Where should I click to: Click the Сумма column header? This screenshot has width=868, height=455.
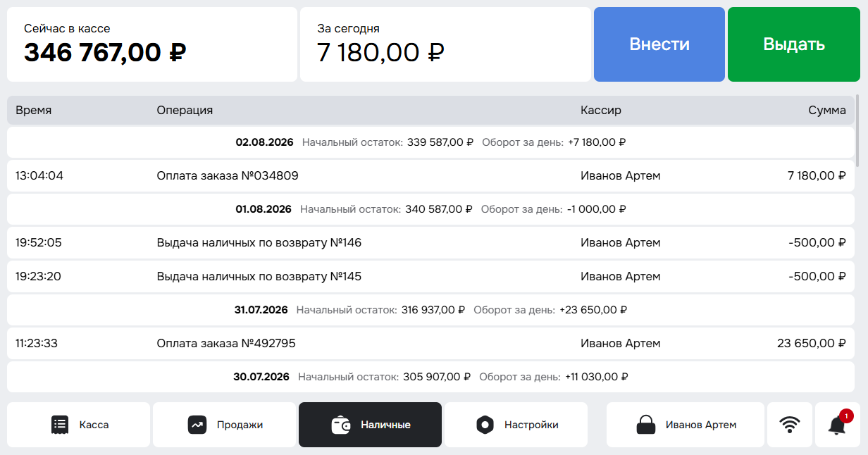(x=827, y=111)
